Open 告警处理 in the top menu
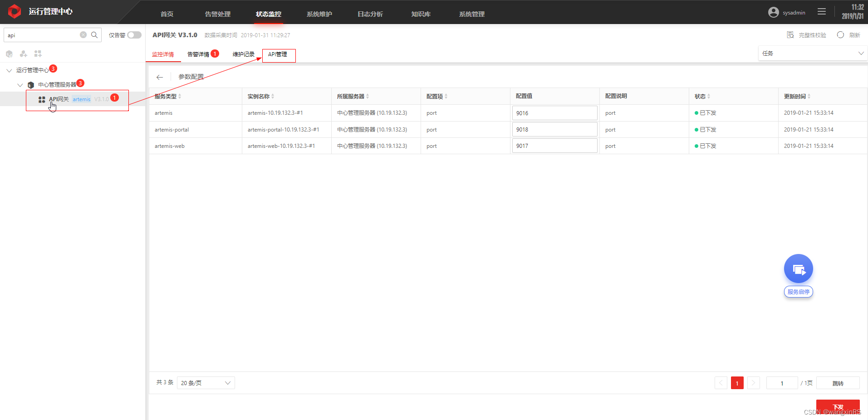868x420 pixels. [218, 14]
